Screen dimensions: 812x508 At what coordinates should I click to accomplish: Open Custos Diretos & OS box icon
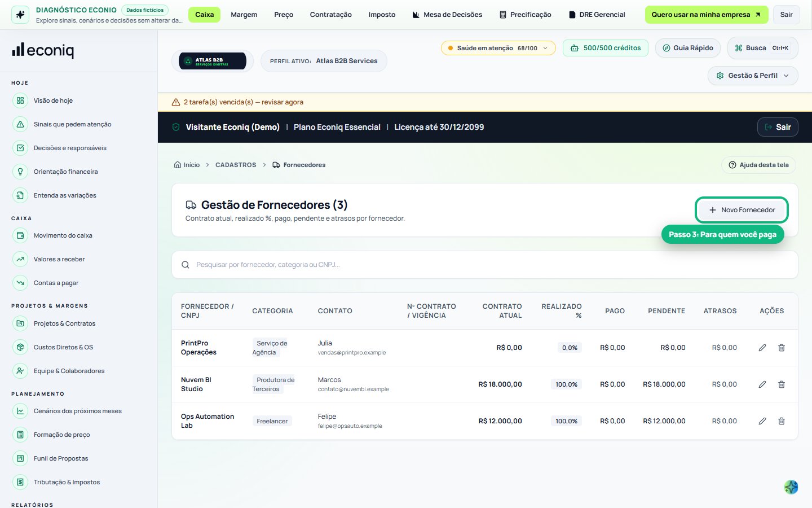20,347
